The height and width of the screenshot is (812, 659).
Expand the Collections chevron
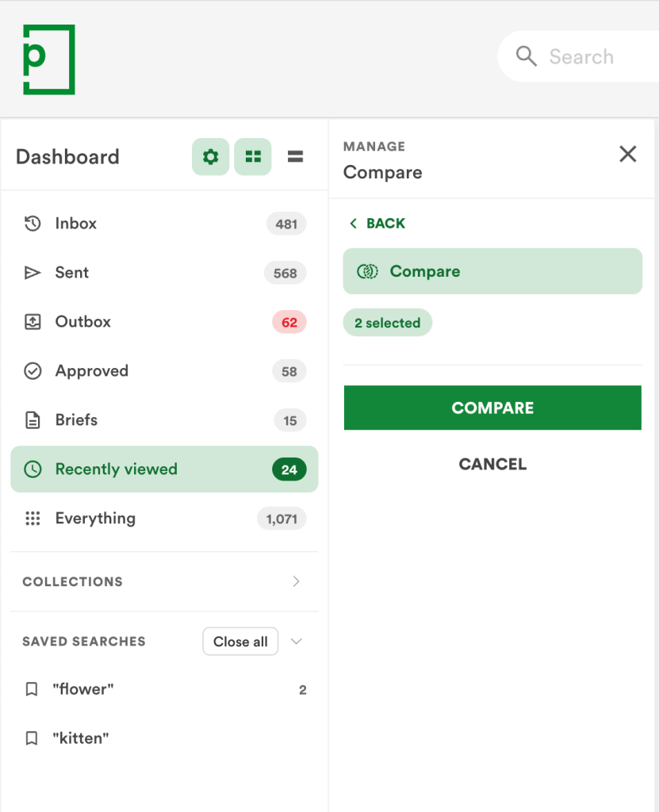tap(296, 581)
